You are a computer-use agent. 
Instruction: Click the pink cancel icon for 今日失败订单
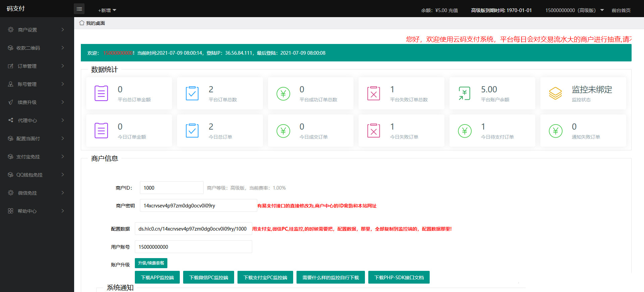pyautogui.click(x=374, y=131)
